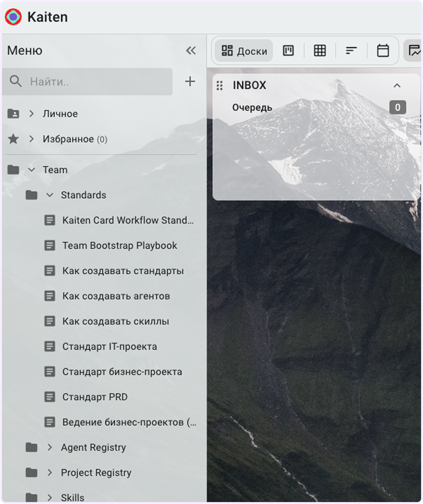Expand the Личное folder
This screenshot has width=423, height=504.
(x=31, y=114)
